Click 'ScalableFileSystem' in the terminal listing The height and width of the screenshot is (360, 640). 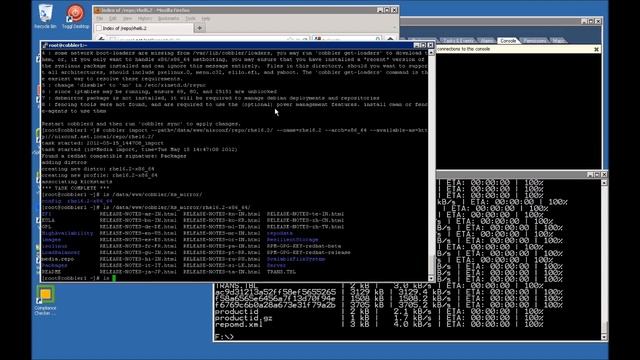tap(296, 259)
